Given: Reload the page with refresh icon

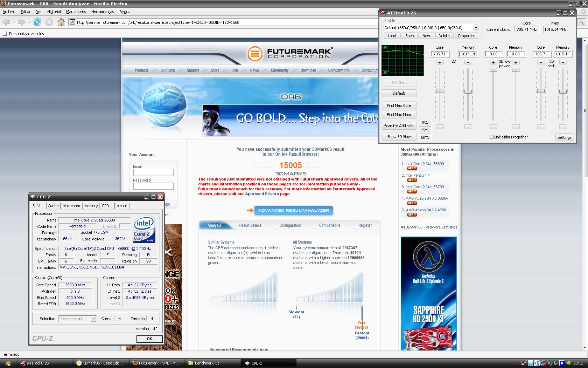Looking at the screenshot, I should coord(37,22).
